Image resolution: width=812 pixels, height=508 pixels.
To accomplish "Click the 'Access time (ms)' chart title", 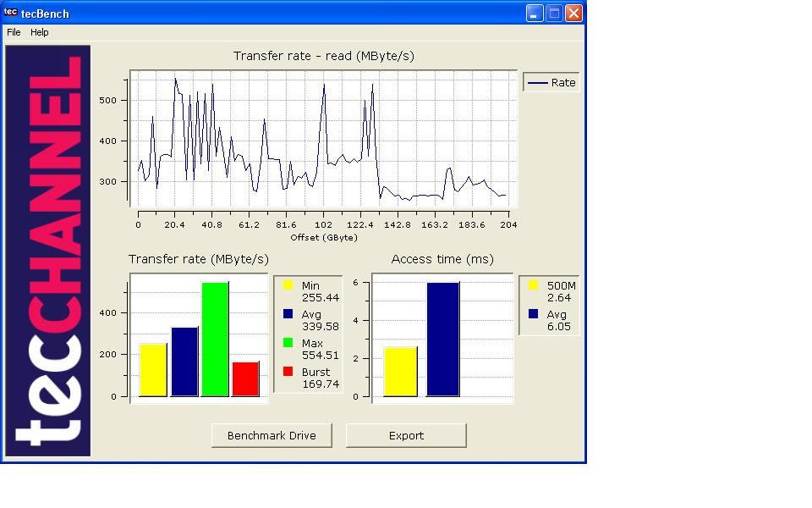I will pyautogui.click(x=442, y=259).
